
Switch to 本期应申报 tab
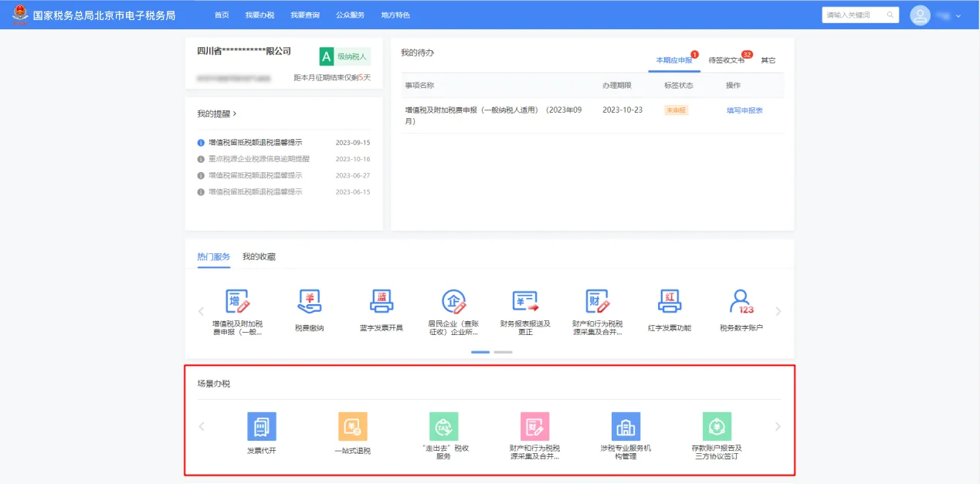click(673, 60)
